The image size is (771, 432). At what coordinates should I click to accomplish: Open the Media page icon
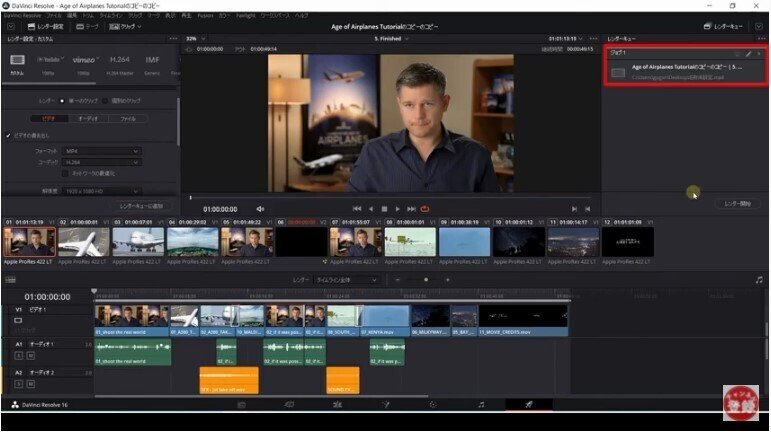[241, 404]
